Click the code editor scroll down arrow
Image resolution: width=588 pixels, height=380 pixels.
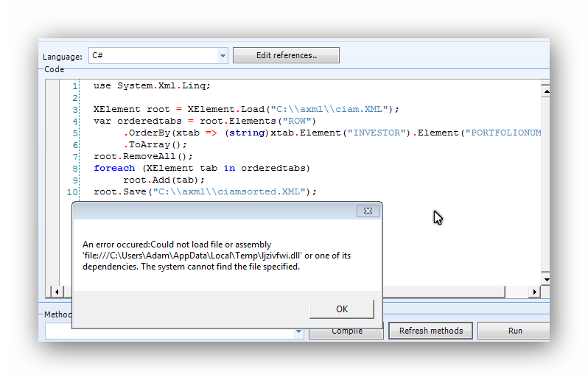point(545,279)
